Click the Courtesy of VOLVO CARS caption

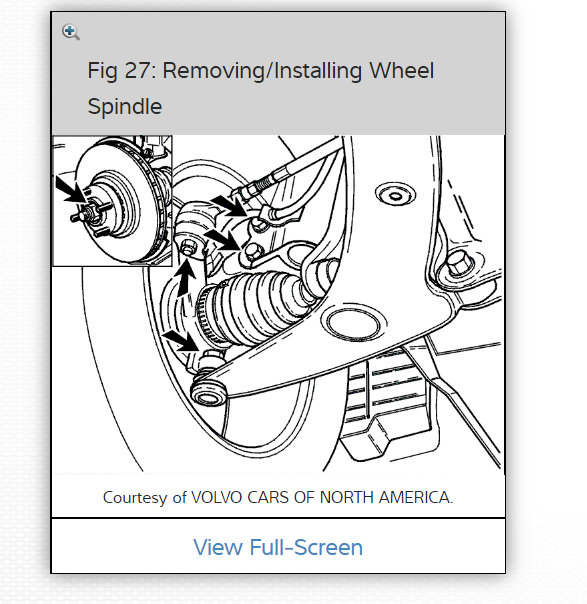click(x=278, y=497)
